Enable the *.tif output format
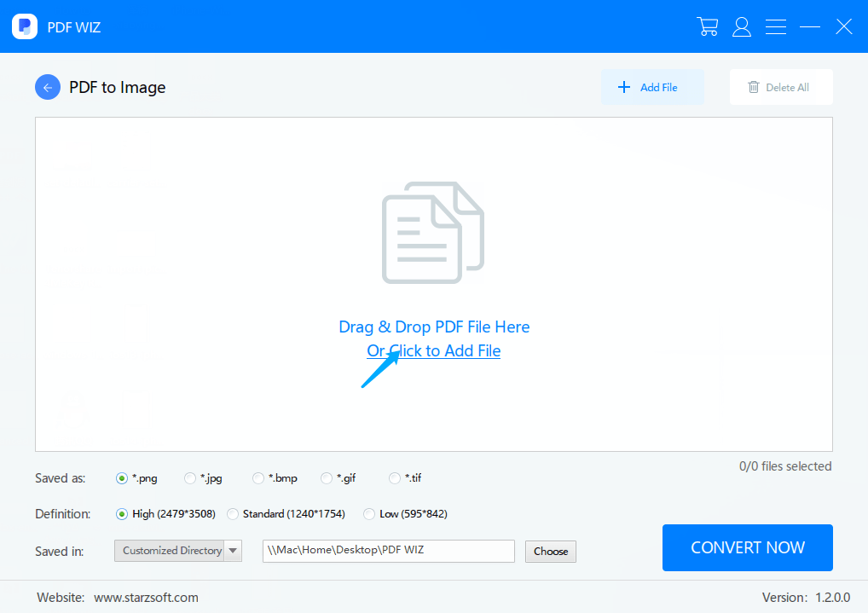 [395, 478]
